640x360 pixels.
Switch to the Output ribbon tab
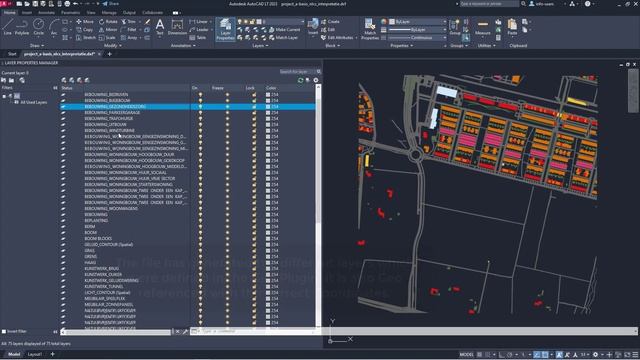(129, 13)
